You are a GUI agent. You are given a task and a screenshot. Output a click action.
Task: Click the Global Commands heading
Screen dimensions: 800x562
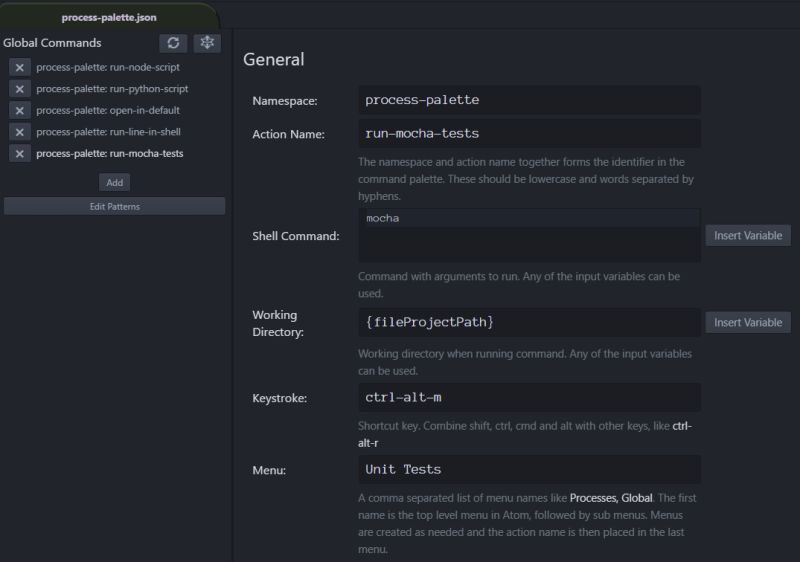(x=52, y=43)
